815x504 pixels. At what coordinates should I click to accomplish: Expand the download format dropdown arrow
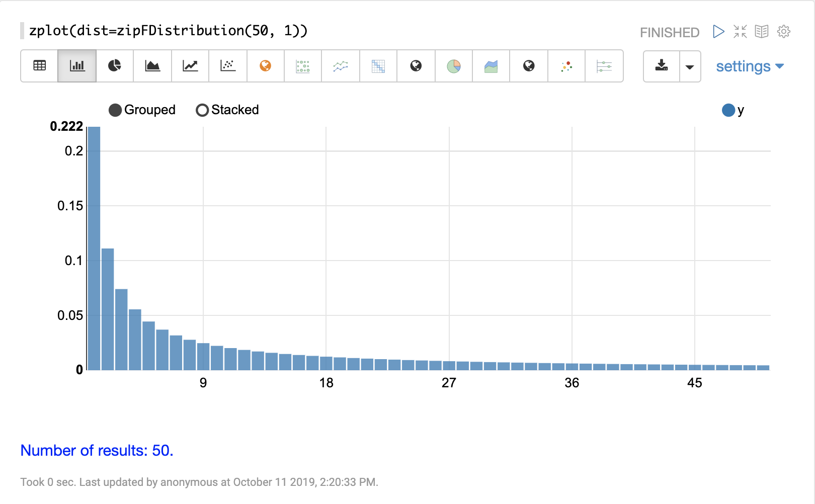point(690,66)
